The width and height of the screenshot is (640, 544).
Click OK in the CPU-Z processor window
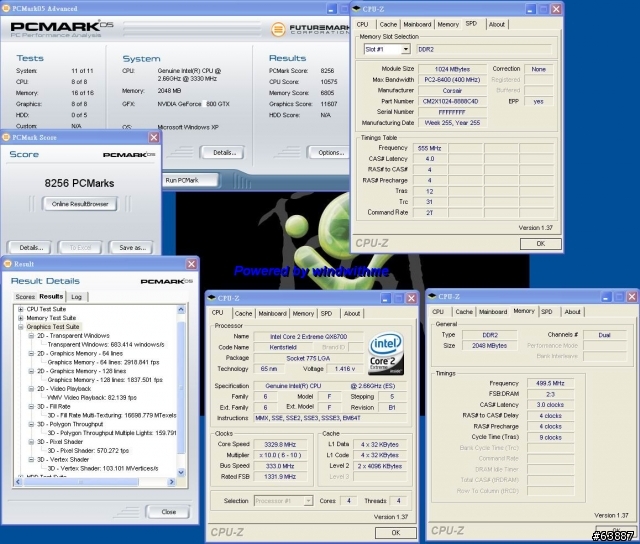396,533
